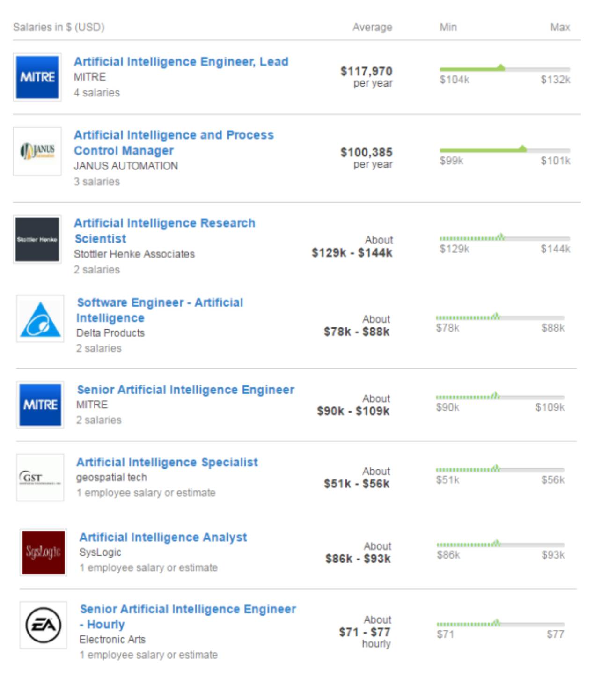The image size is (616, 678).
Task: Click the $99k–$101k salary range bar
Action: click(505, 150)
